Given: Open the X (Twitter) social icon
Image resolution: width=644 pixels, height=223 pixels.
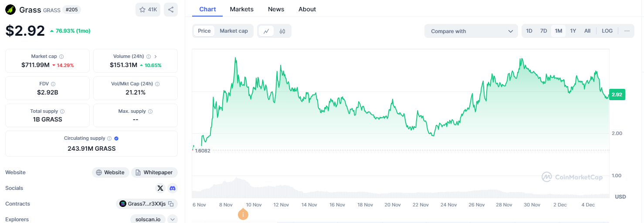Looking at the screenshot, I should (160, 188).
